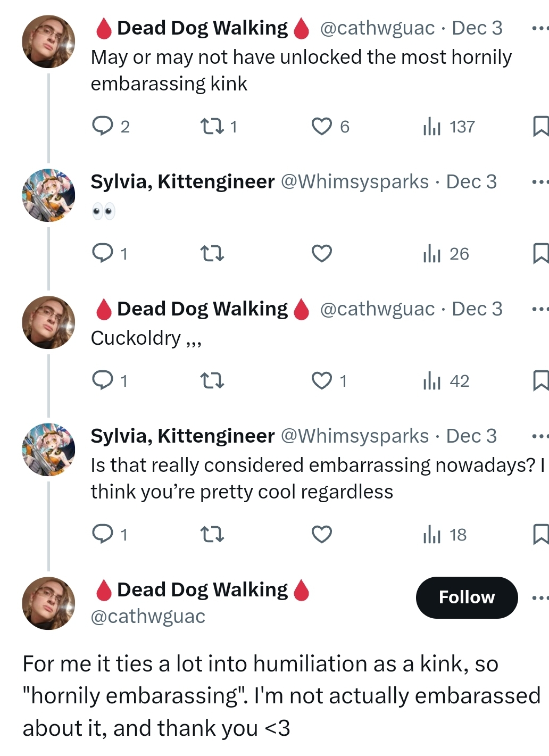Like the tweet with 6 likes

point(322,126)
